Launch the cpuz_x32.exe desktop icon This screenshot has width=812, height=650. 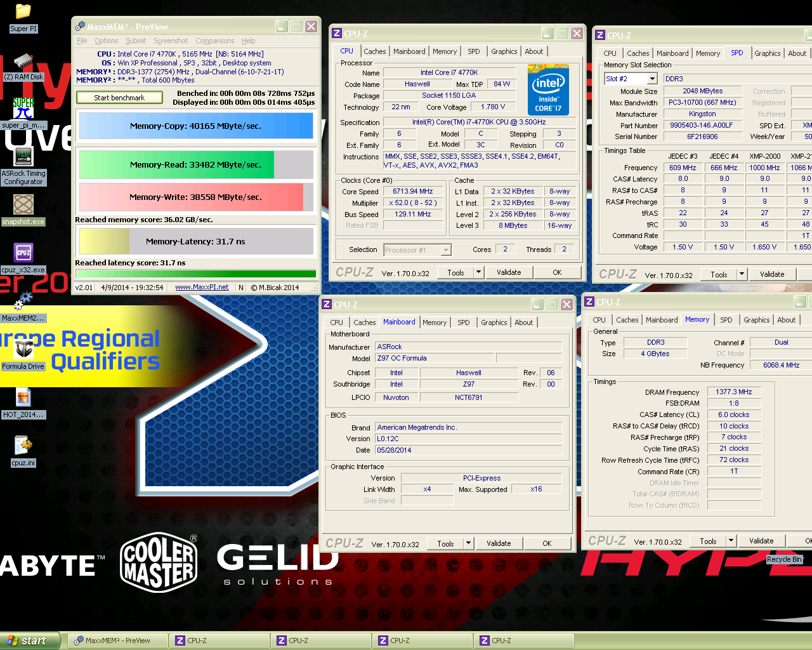point(23,253)
